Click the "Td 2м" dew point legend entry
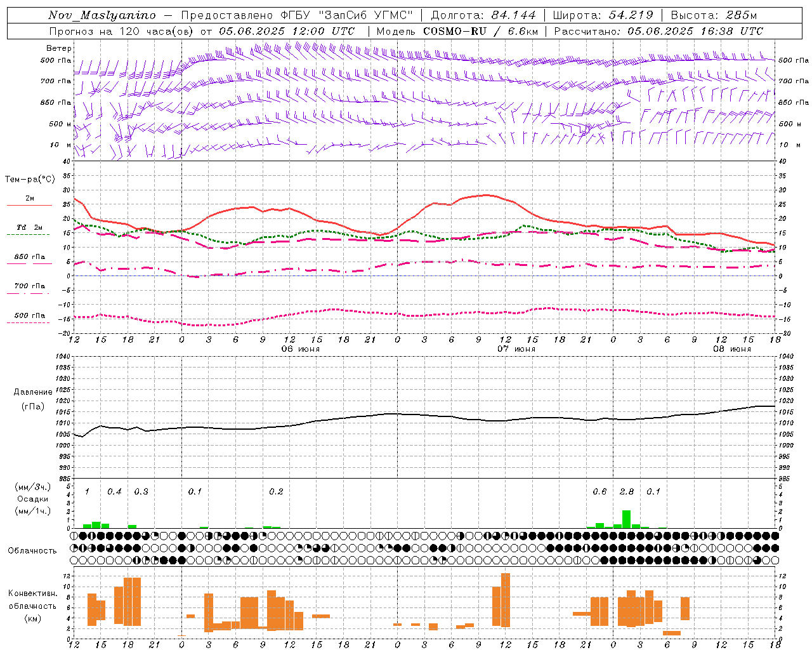The height and width of the screenshot is (650, 812). [30, 227]
